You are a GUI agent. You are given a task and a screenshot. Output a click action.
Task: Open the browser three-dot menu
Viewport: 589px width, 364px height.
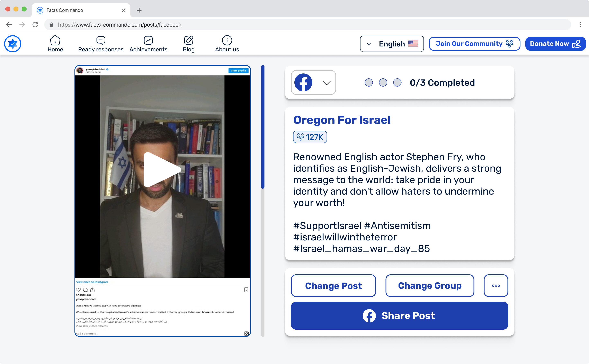(580, 25)
